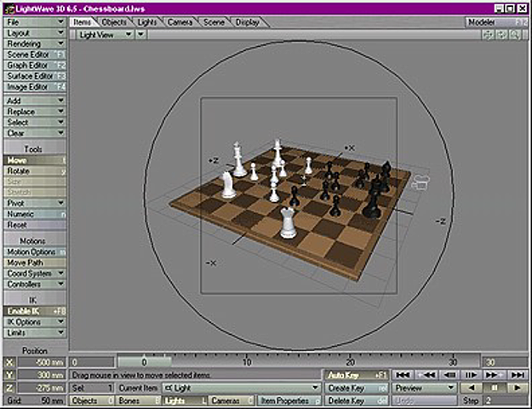Expand the Limits dropdown
Image resolution: width=532 pixels, height=409 pixels.
tap(35, 333)
